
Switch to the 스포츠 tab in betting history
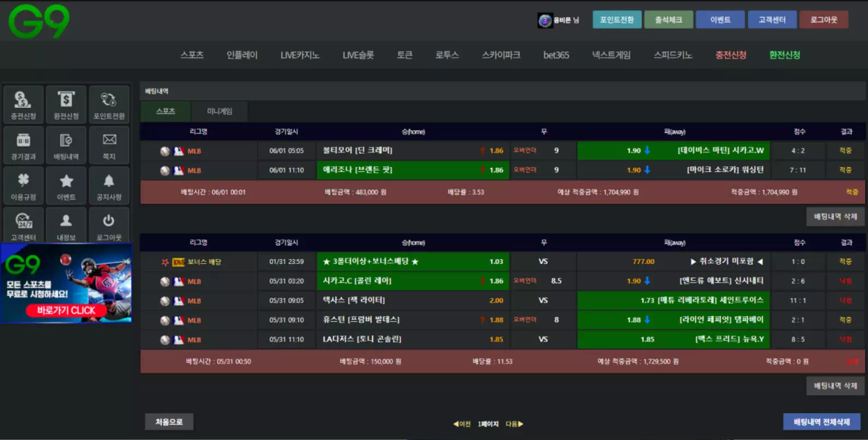(166, 111)
